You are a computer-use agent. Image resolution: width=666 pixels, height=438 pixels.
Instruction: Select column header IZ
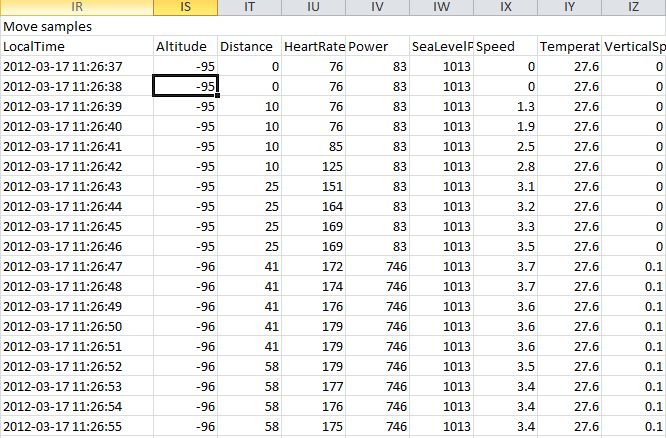tap(634, 7)
